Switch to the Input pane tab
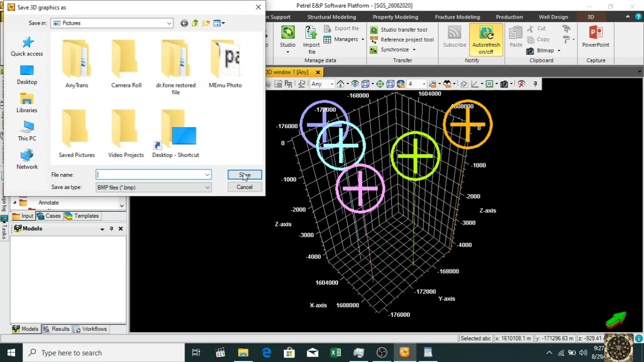Image resolution: width=644 pixels, height=362 pixels. point(23,216)
